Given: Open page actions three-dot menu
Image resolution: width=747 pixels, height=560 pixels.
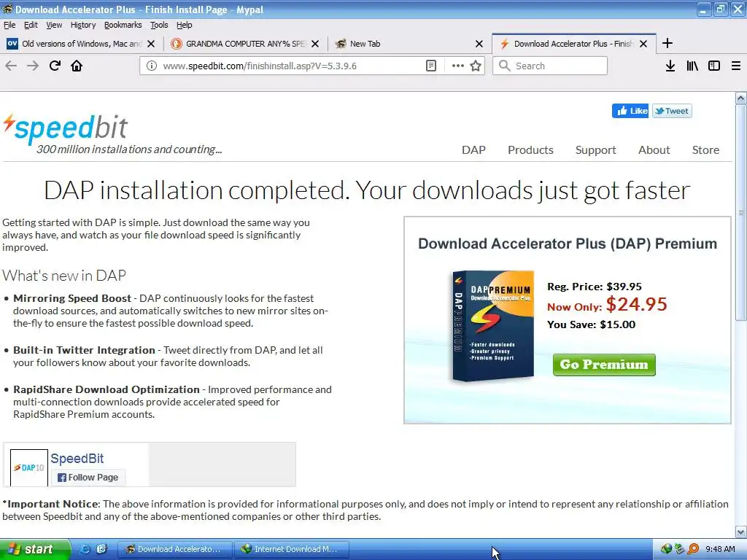Looking at the screenshot, I should click(x=458, y=66).
